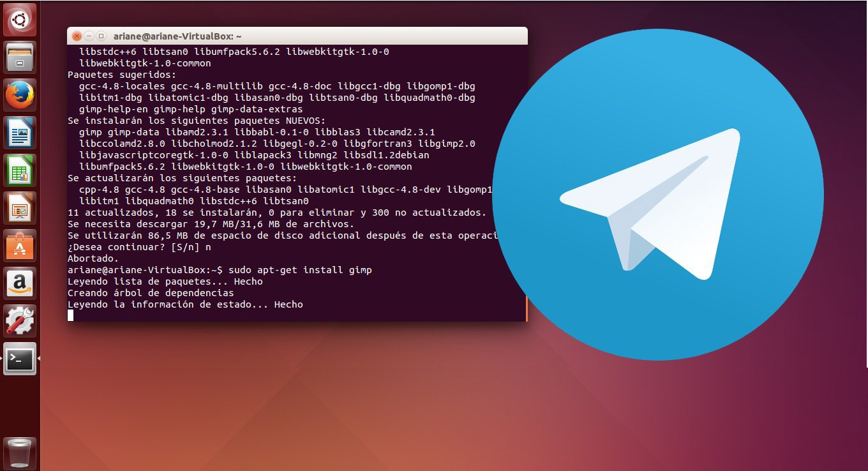Click the Amazon launcher icon

(x=20, y=283)
